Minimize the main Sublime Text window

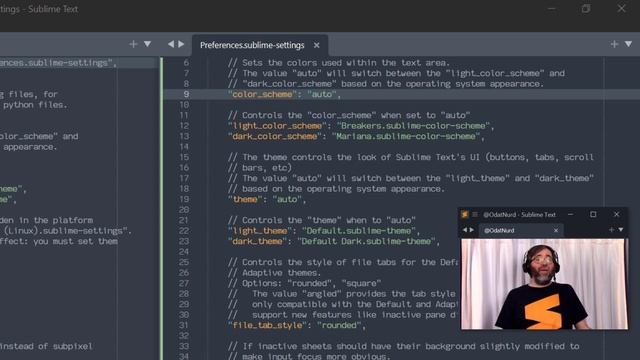click(x=551, y=9)
